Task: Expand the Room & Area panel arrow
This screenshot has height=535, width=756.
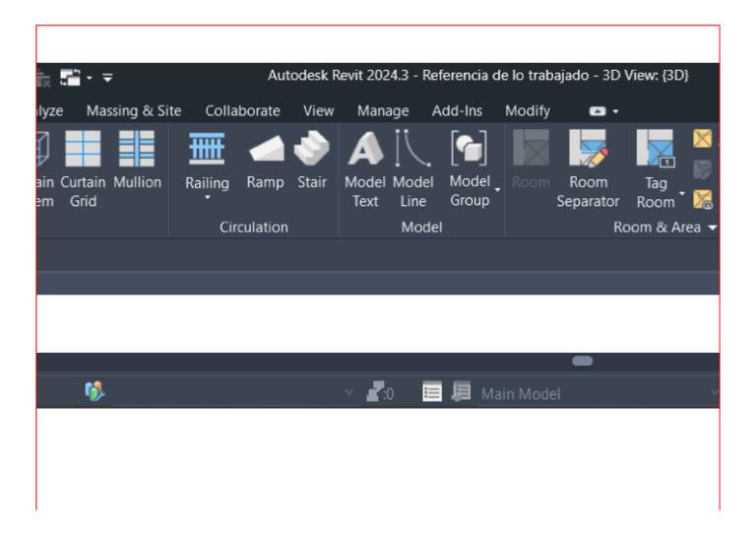Action: click(x=713, y=228)
